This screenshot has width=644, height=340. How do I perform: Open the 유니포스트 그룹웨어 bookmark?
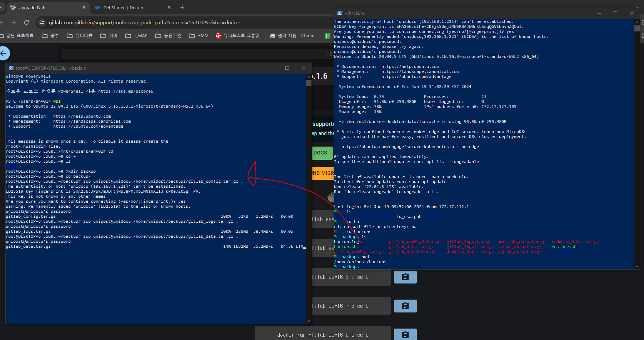click(239, 36)
